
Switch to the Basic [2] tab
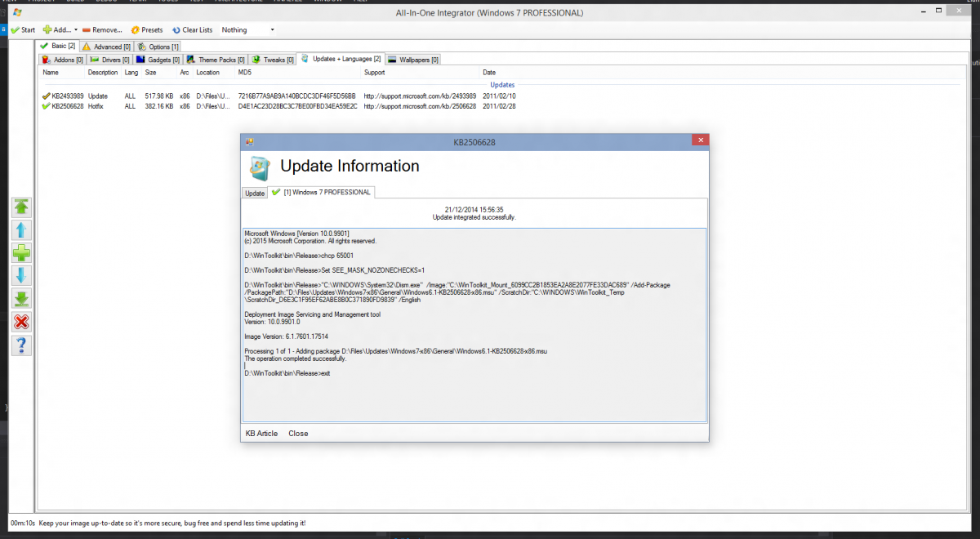[58, 47]
